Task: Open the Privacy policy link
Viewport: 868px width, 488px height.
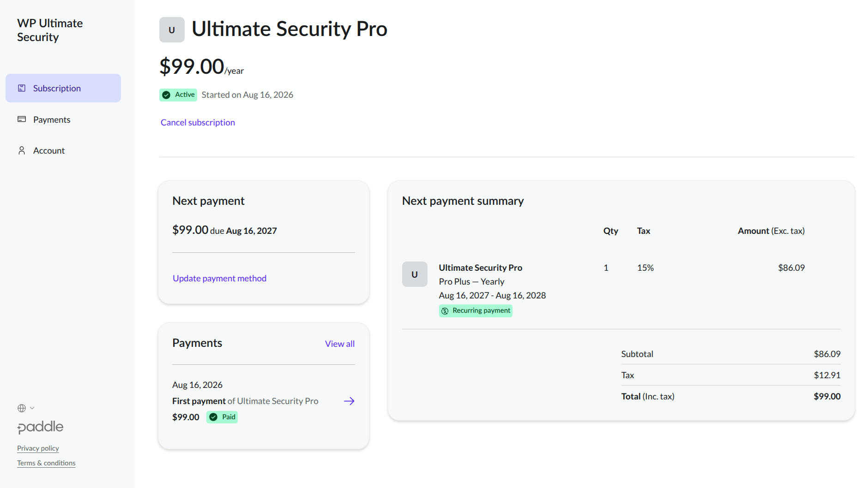Action: (38, 448)
